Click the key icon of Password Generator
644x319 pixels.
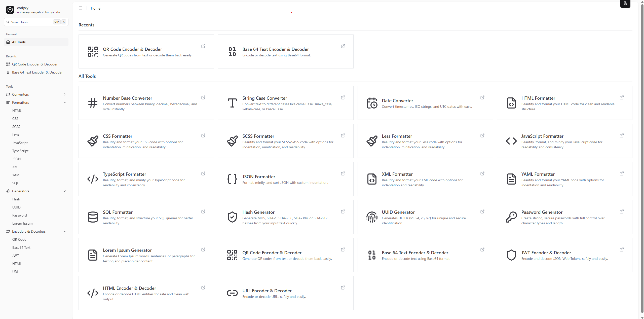[x=511, y=217]
